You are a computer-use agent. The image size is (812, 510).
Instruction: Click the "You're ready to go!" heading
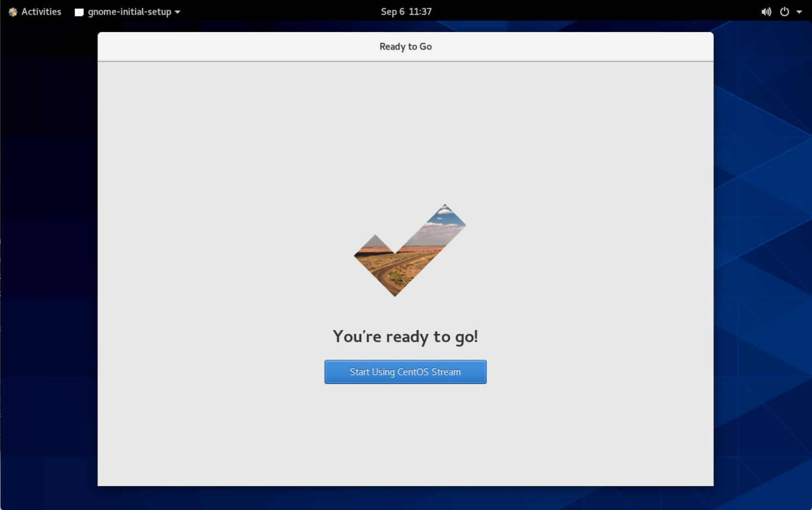point(405,337)
